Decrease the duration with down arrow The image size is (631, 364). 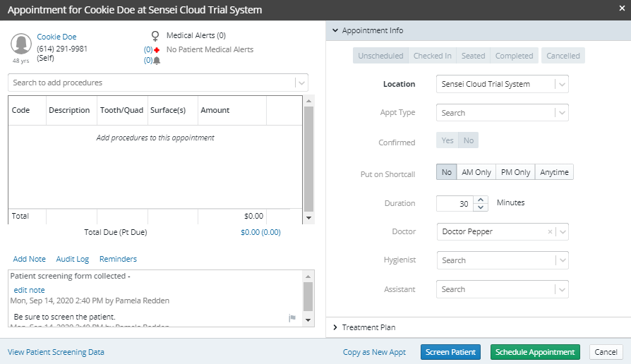point(481,207)
